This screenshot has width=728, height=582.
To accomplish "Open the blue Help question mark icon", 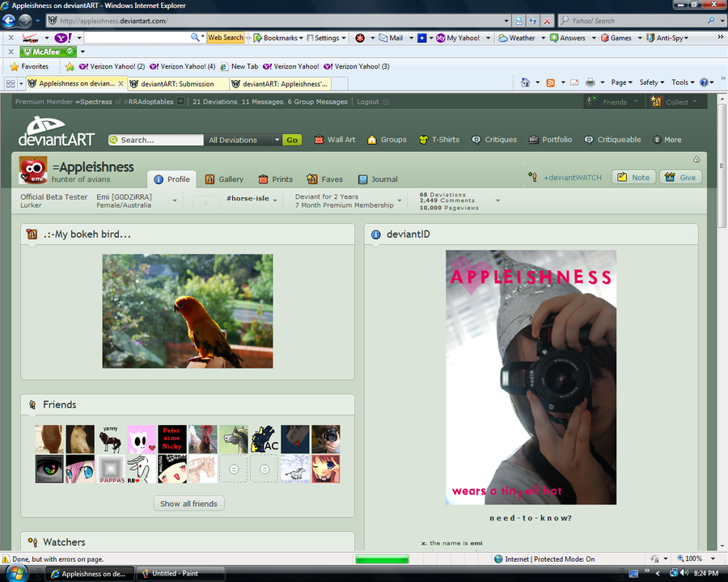I will tap(704, 82).
